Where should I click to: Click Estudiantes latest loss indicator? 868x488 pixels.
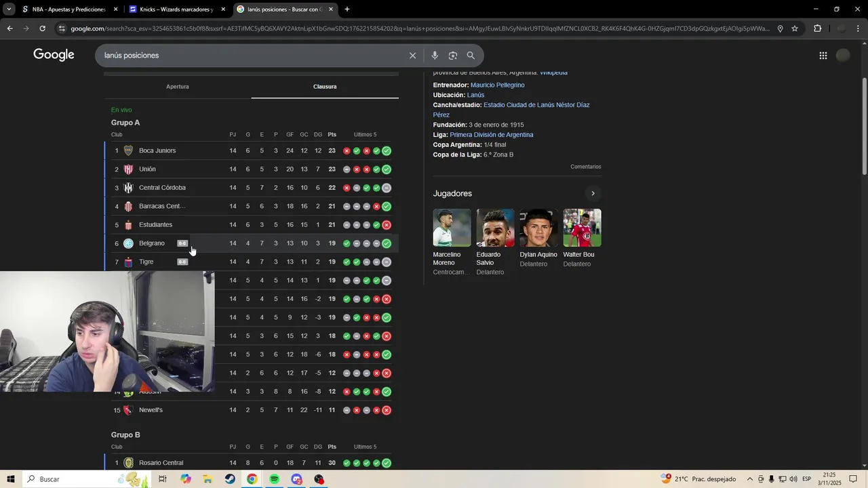[386, 225]
